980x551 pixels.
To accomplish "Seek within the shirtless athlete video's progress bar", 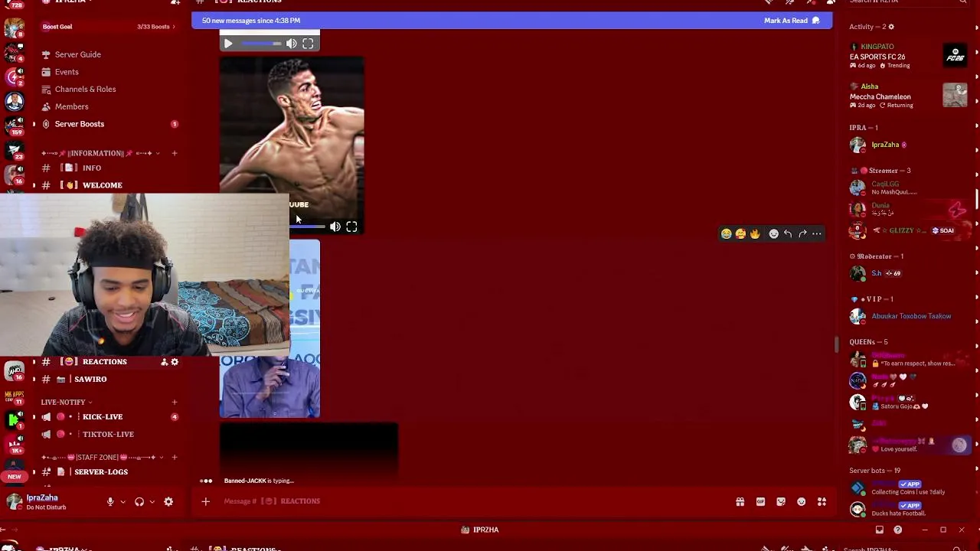I will point(308,227).
